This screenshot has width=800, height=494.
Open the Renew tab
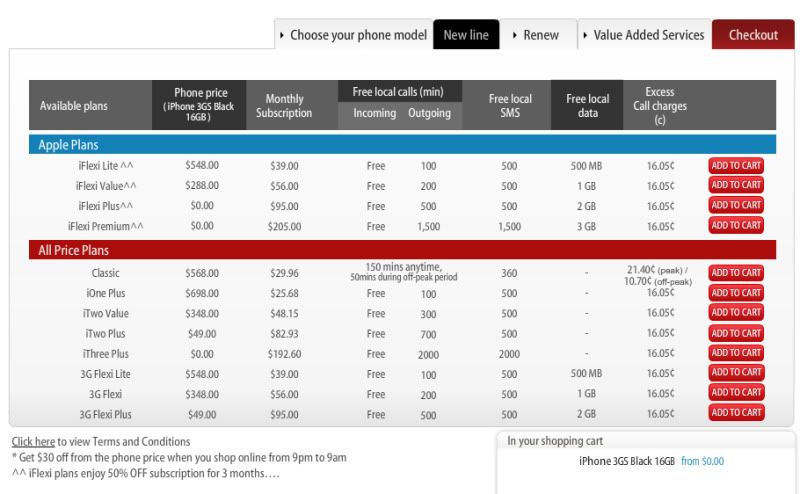[x=536, y=35]
